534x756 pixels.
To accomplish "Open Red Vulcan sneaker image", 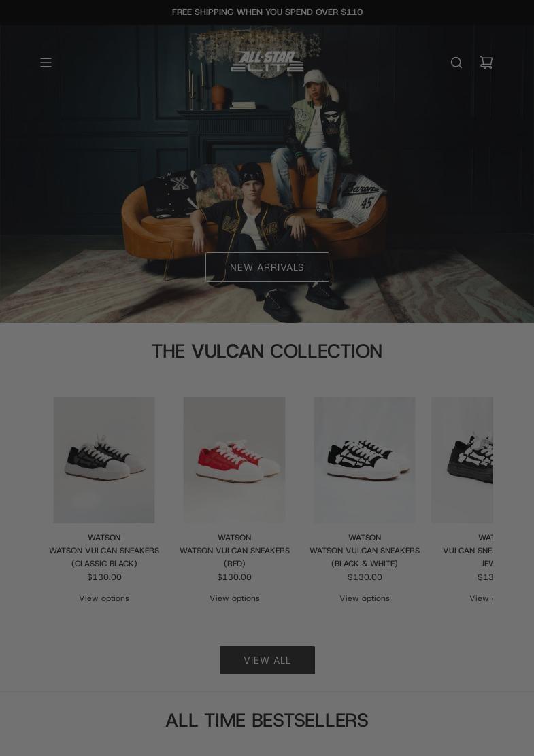I will [x=235, y=460].
